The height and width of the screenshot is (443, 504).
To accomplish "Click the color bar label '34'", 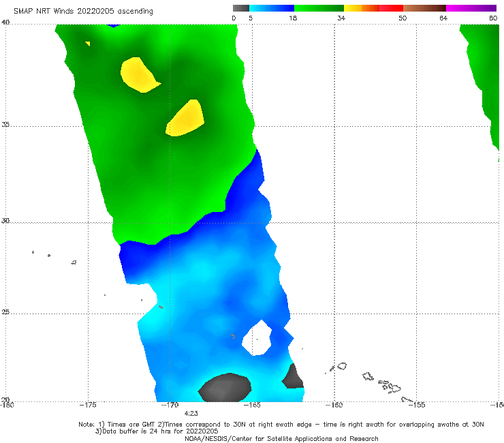I will pos(341,18).
